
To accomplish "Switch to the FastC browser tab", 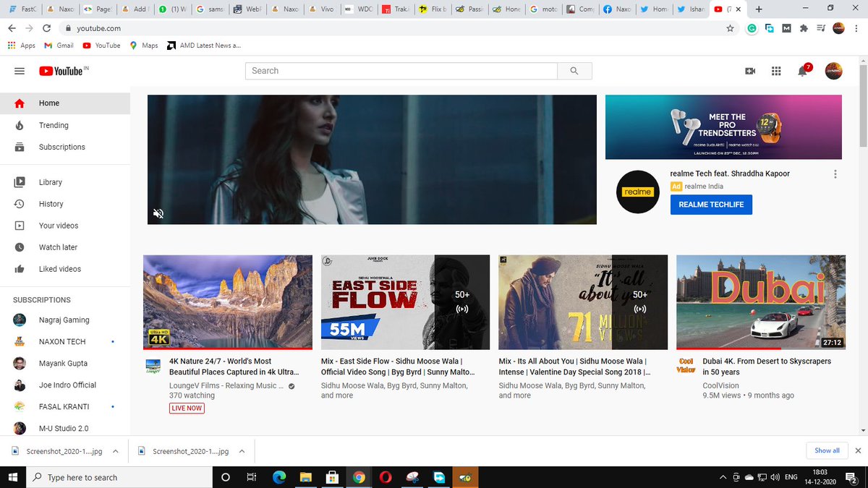I will coord(22,9).
